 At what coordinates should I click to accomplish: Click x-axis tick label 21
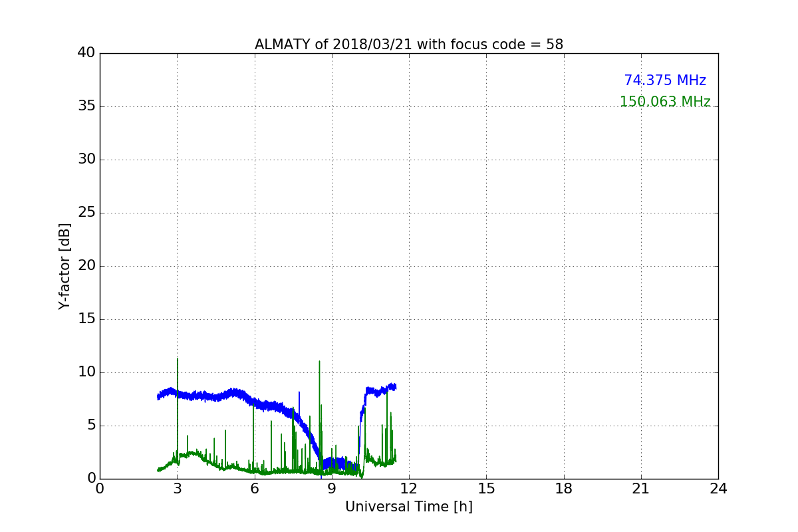tap(641, 488)
